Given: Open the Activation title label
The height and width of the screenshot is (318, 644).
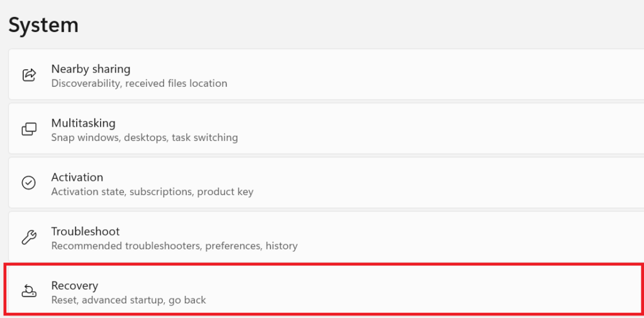Looking at the screenshot, I should 77,177.
